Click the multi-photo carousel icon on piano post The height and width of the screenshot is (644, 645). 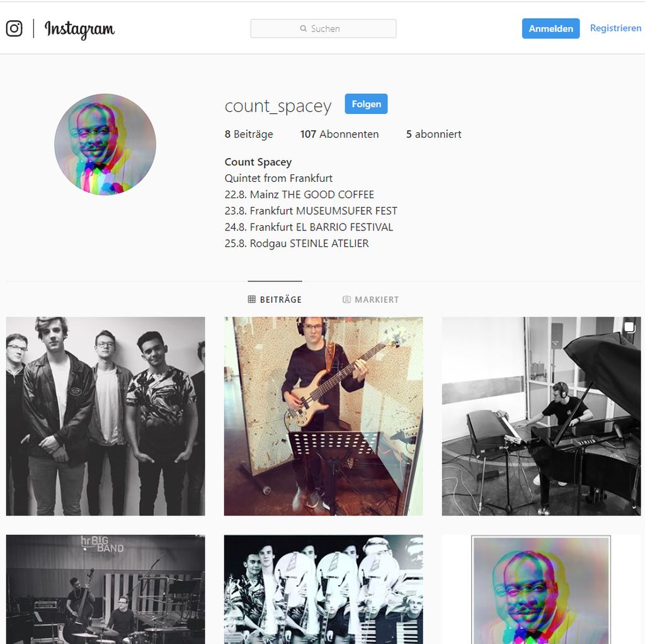pyautogui.click(x=629, y=327)
